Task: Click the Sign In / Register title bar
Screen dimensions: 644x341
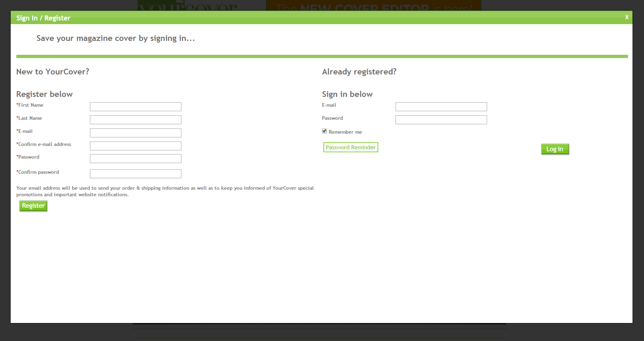Action: coord(286,18)
